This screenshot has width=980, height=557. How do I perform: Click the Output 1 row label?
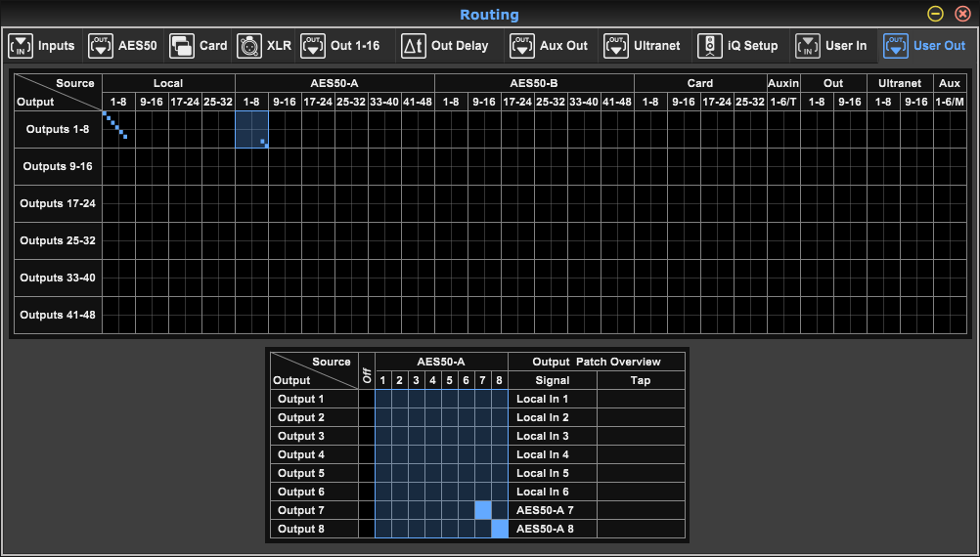[314, 399]
